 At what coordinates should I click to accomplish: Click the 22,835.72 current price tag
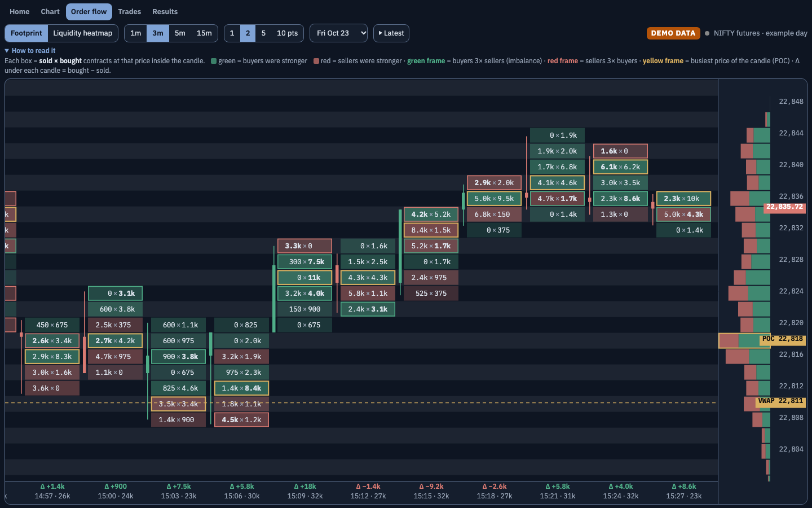(784, 207)
